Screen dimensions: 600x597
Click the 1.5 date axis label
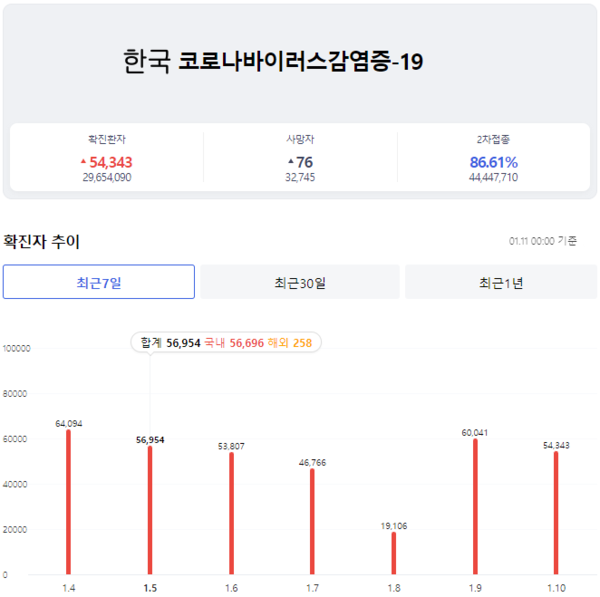pyautogui.click(x=150, y=588)
